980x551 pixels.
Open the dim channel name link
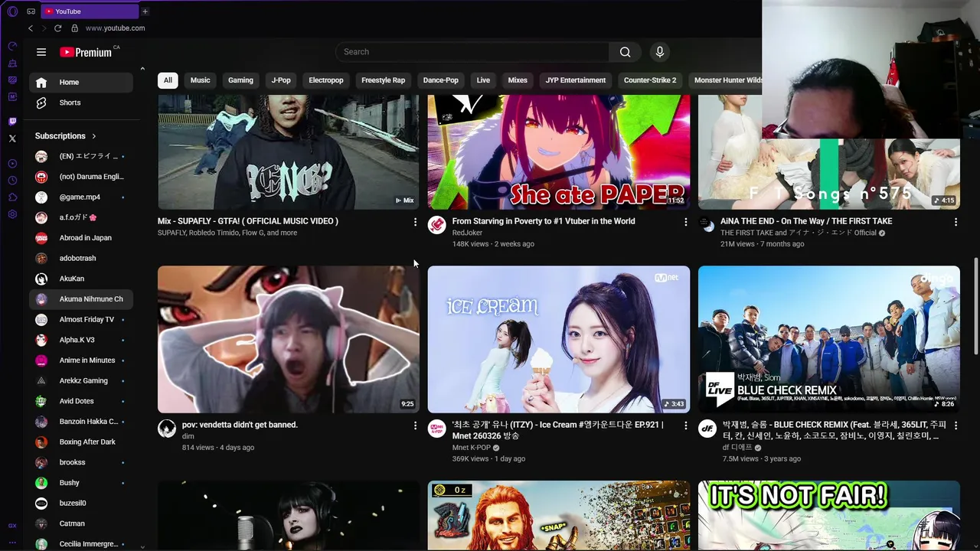188,436
